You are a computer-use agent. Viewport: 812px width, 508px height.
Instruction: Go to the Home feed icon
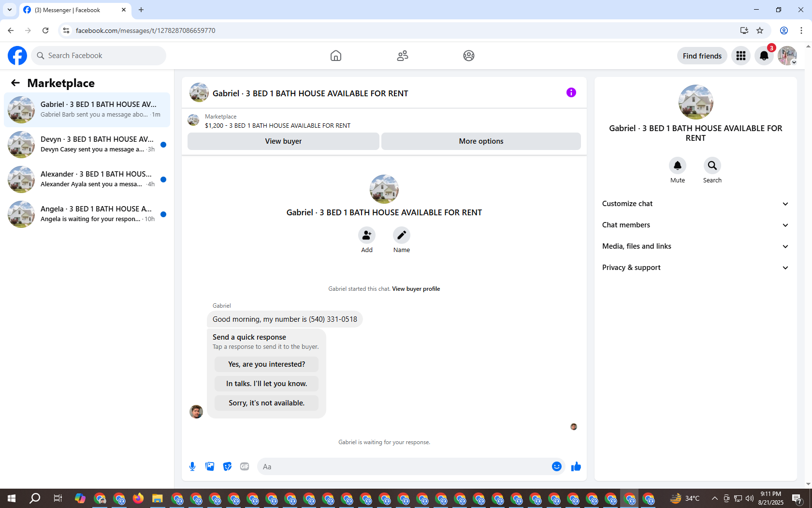(x=336, y=56)
